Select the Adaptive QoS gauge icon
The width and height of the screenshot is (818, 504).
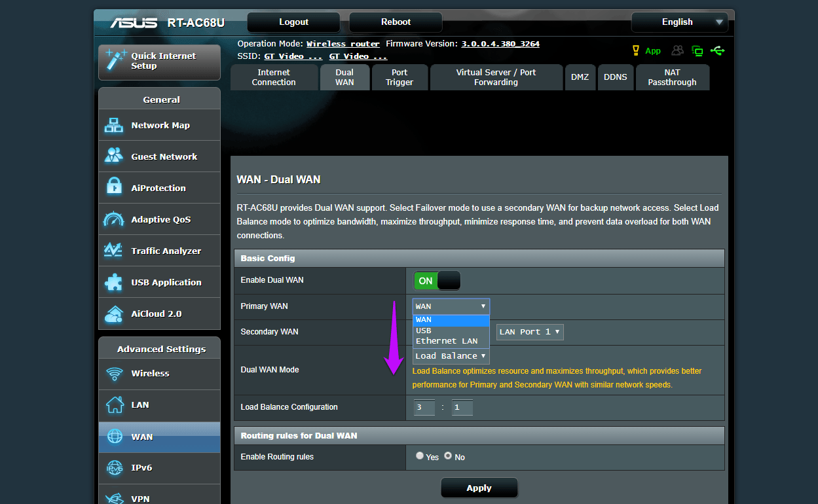tap(113, 219)
